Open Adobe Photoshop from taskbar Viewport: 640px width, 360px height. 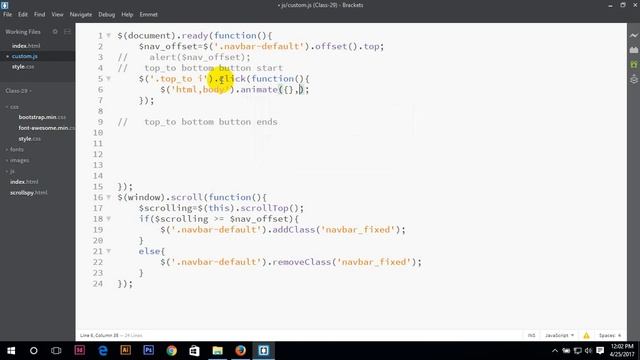pos(149,350)
